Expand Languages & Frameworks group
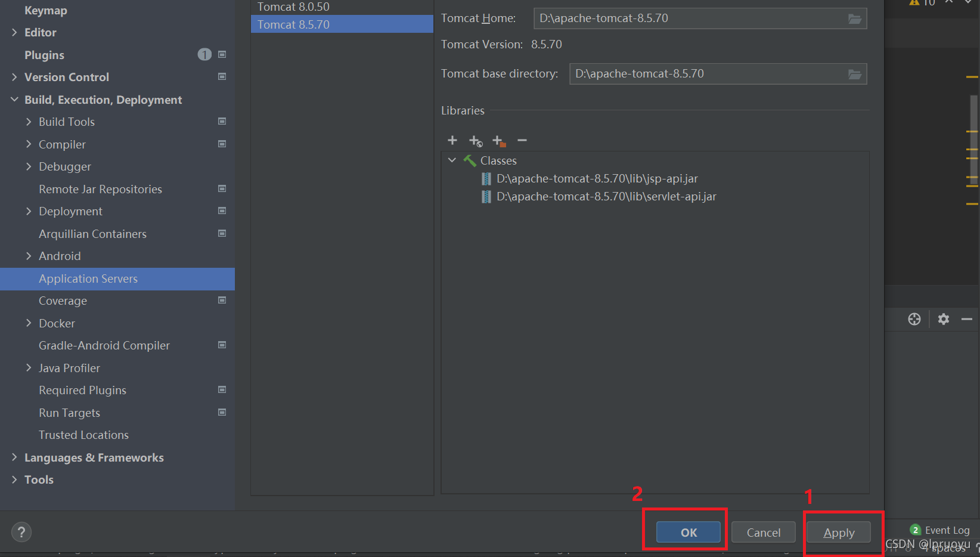Image resolution: width=980 pixels, height=557 pixels. (x=14, y=457)
